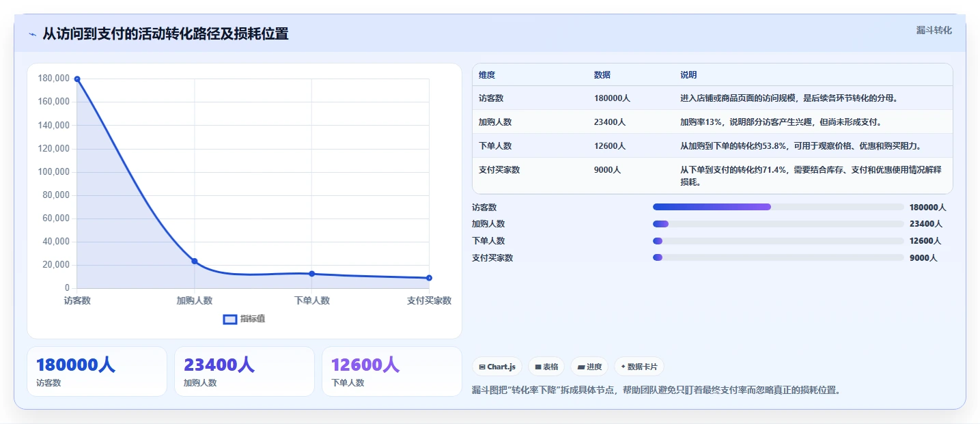Click the 下单人数 x-axis label
The width and height of the screenshot is (980, 424).
point(311,300)
